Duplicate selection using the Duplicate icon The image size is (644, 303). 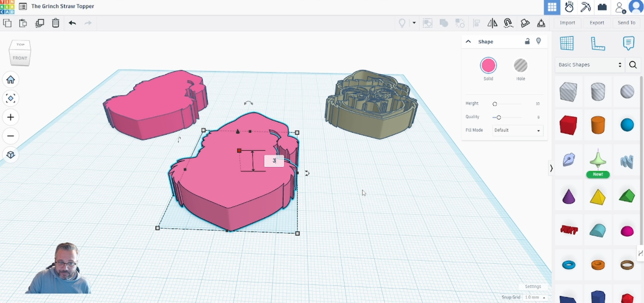40,23
